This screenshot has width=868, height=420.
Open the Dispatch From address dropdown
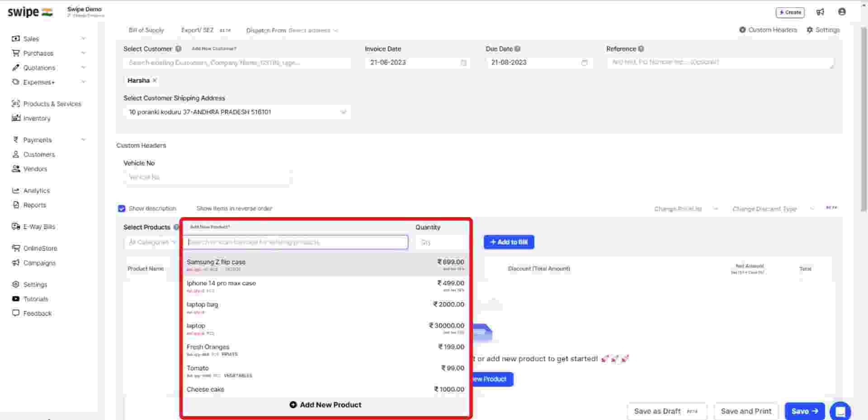pos(313,31)
